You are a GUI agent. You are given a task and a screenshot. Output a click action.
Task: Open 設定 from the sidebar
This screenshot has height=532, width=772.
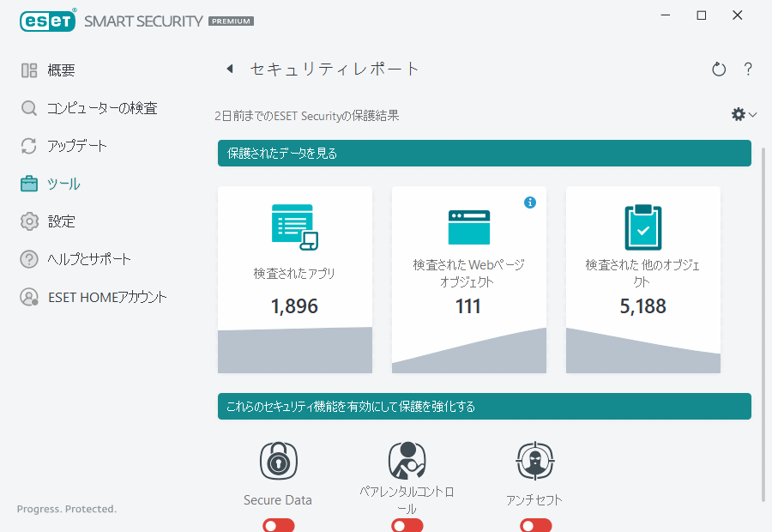60,221
